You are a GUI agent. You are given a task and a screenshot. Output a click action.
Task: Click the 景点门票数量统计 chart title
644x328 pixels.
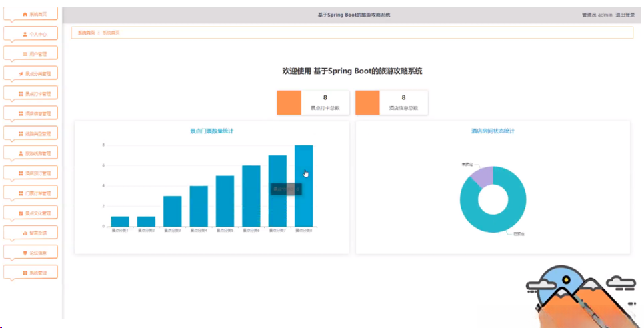pos(212,131)
